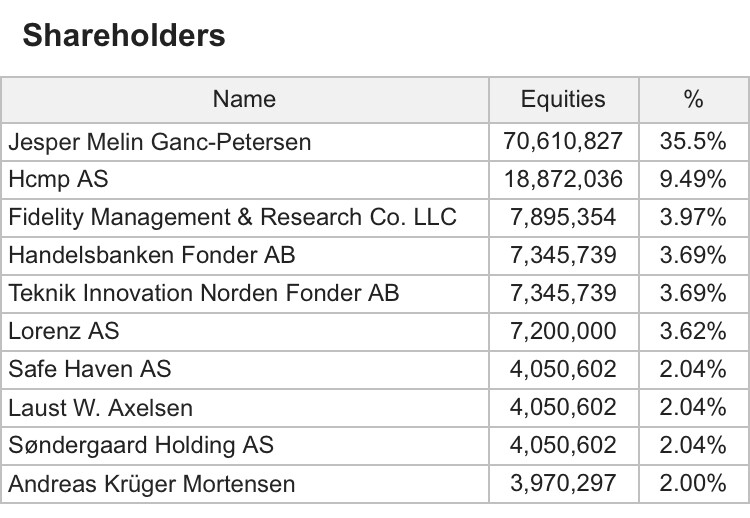Open Søndergaard Holding AS entry
Viewport: 750px width, 518px height.
tap(141, 446)
